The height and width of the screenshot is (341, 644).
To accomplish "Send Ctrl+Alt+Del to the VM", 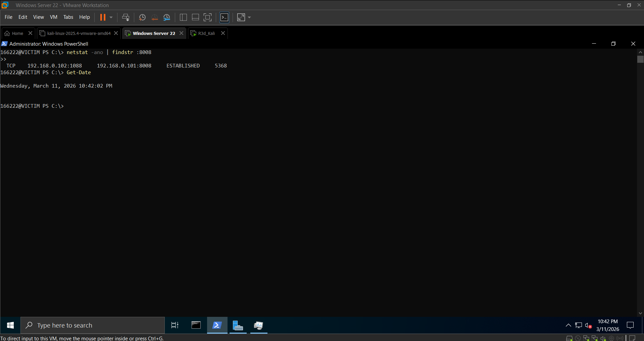I will coord(126,17).
